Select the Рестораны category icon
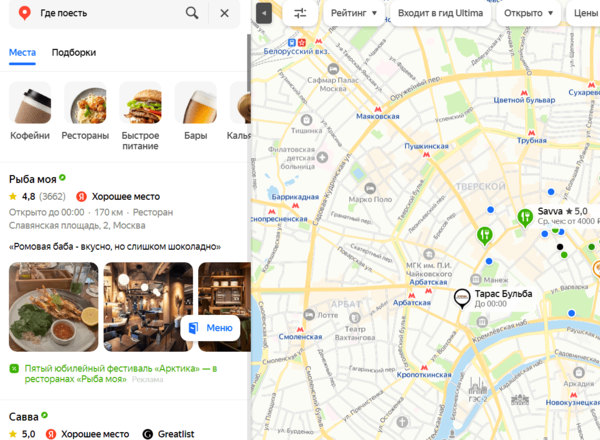The height and width of the screenshot is (440, 600). 85,103
